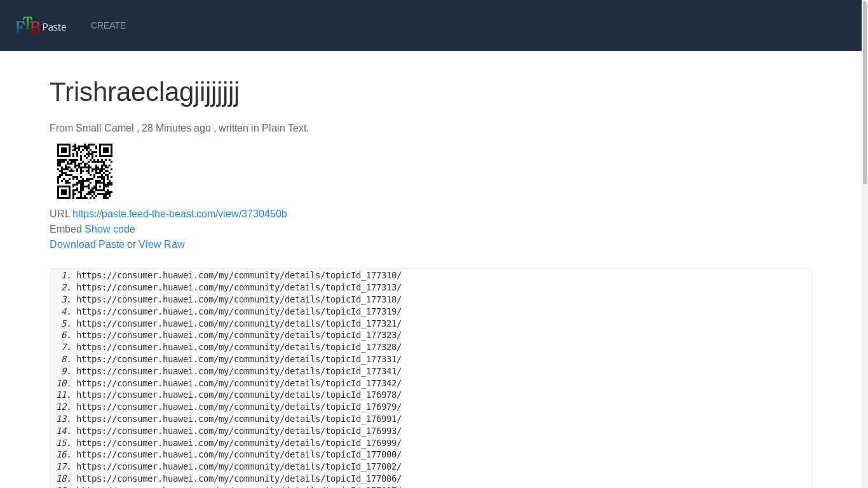Show the embed code

point(110,229)
